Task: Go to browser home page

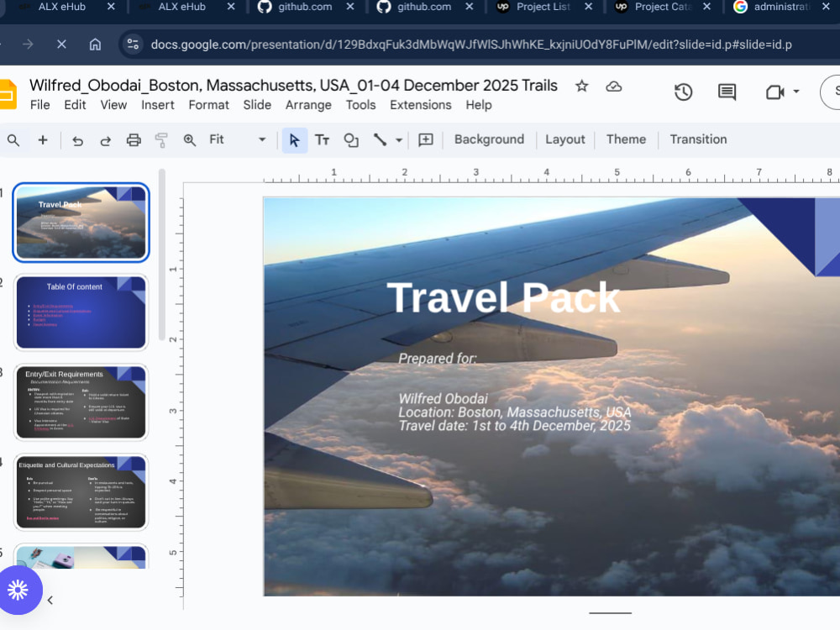Action: [x=95, y=45]
